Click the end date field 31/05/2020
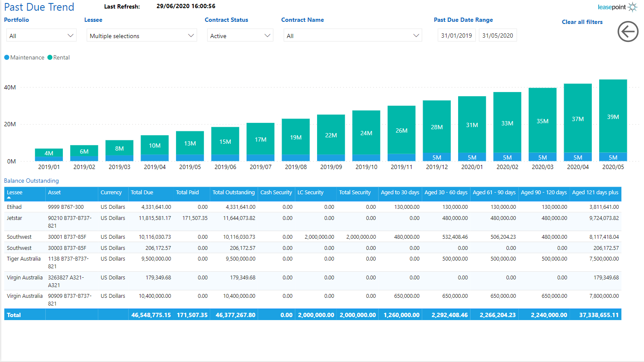This screenshot has width=644, height=362. [497, 36]
